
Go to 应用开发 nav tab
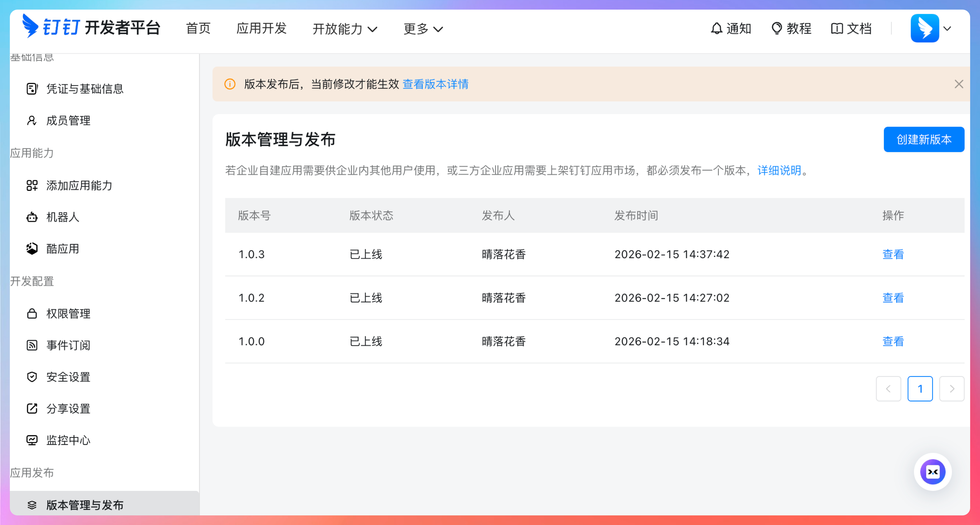coord(261,29)
